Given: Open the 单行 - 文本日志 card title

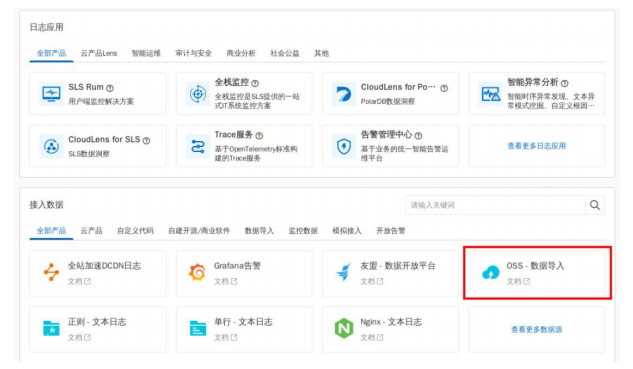Looking at the screenshot, I should 243,322.
